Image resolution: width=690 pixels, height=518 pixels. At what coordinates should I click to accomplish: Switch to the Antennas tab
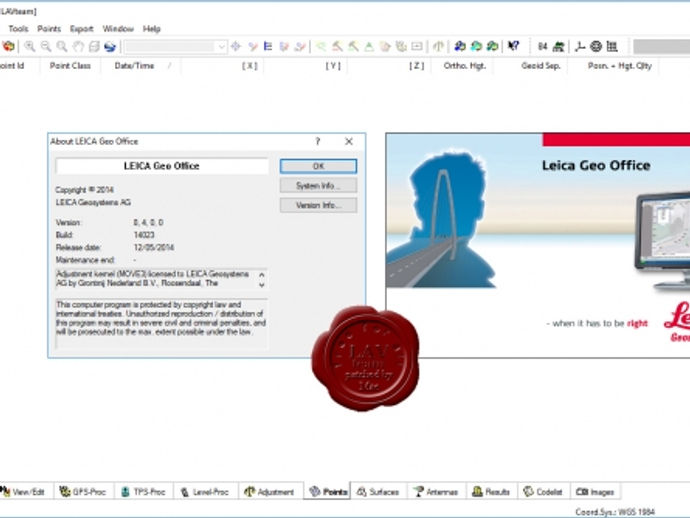pyautogui.click(x=437, y=492)
